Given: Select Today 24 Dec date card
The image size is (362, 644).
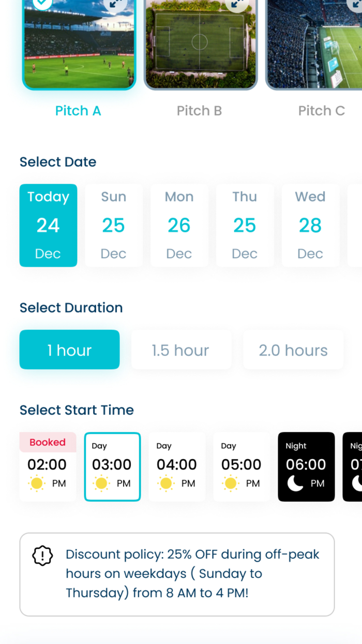Looking at the screenshot, I should pyautogui.click(x=48, y=225).
